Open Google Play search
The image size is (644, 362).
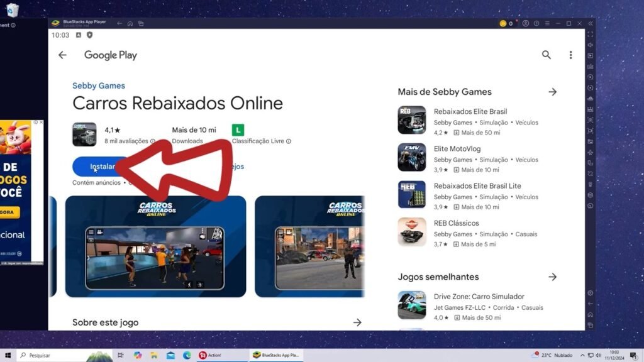point(547,55)
